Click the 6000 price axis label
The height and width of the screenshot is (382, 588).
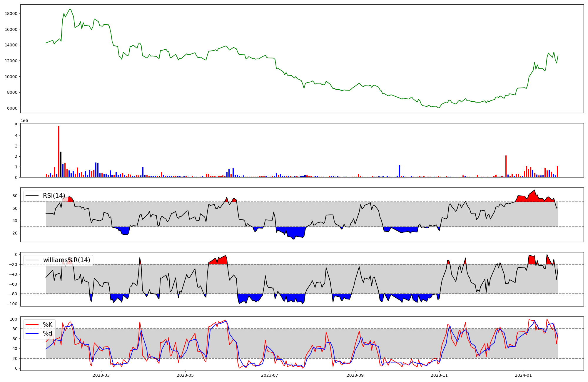click(x=12, y=108)
